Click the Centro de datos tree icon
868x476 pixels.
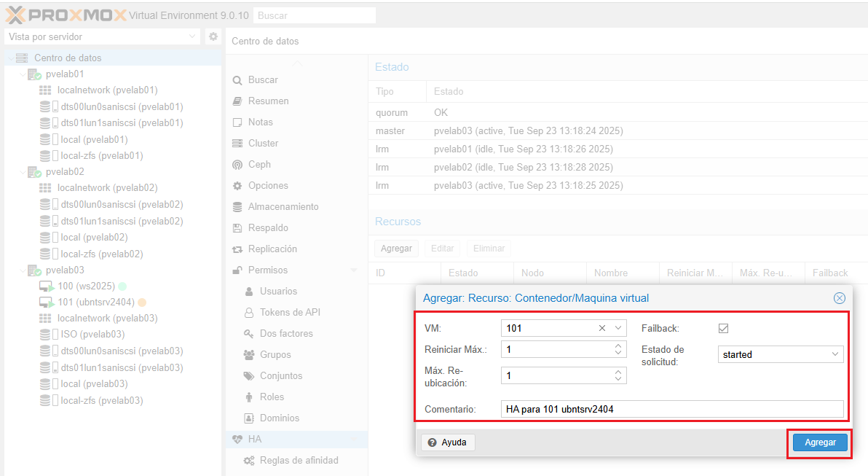22,58
